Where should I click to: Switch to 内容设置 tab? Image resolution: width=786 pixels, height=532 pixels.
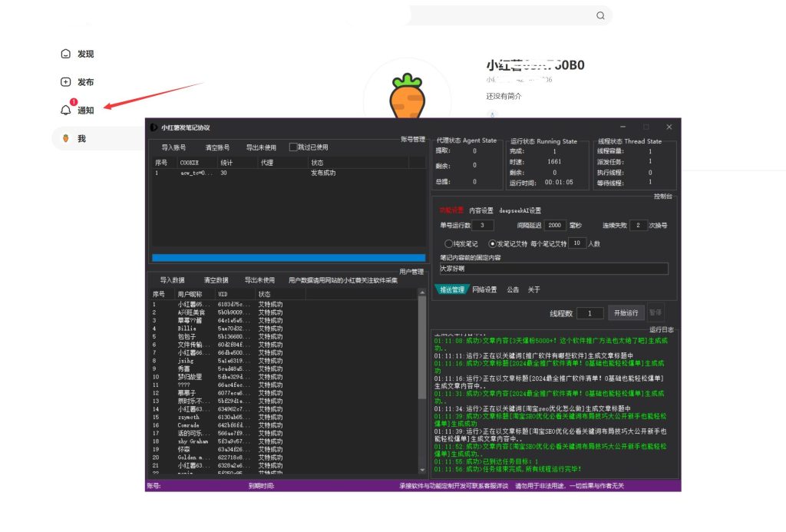(481, 210)
